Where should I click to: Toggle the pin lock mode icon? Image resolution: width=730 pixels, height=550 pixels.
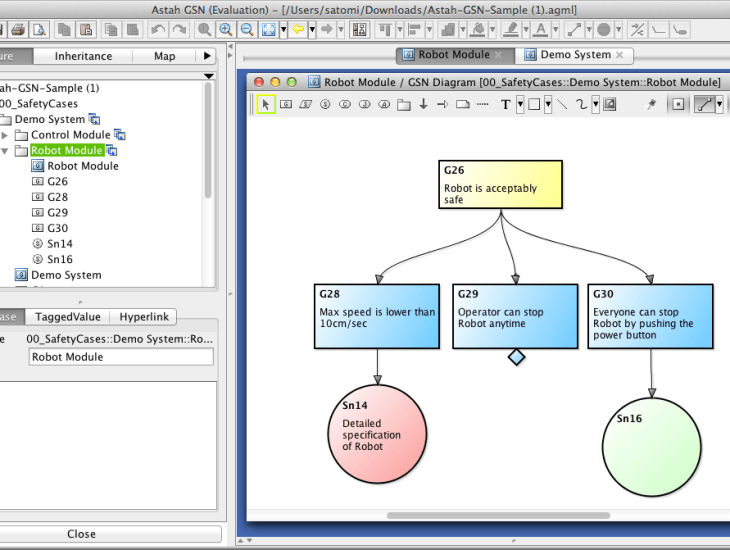(x=652, y=104)
